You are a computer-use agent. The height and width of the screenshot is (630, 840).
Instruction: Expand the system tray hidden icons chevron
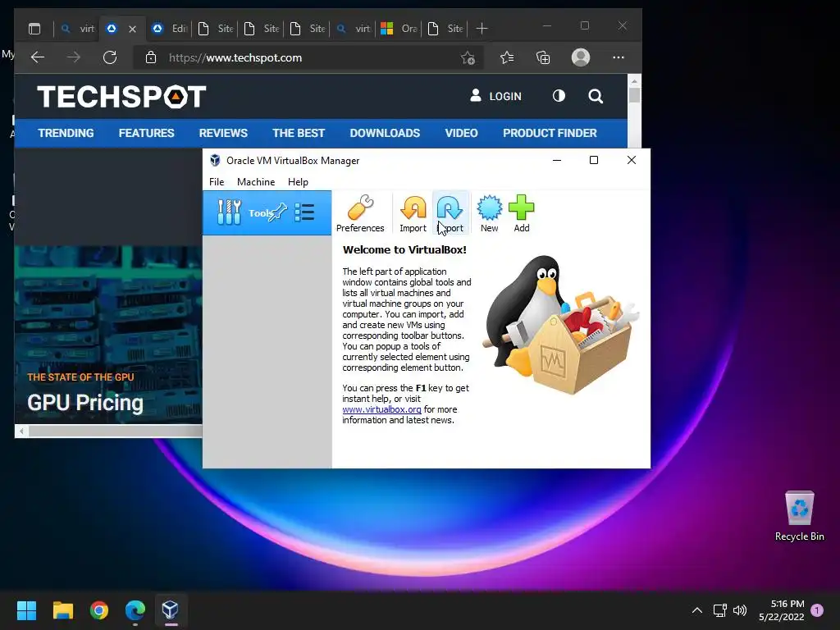click(697, 610)
